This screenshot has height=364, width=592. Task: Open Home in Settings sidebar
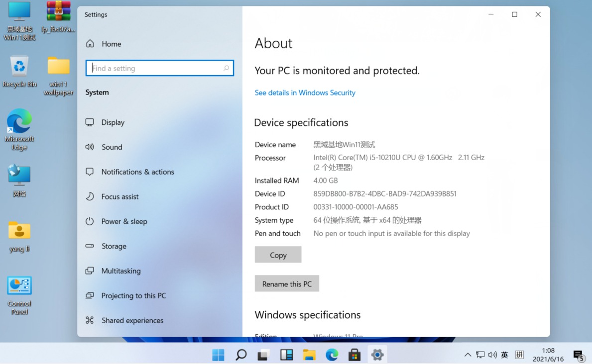(x=112, y=44)
